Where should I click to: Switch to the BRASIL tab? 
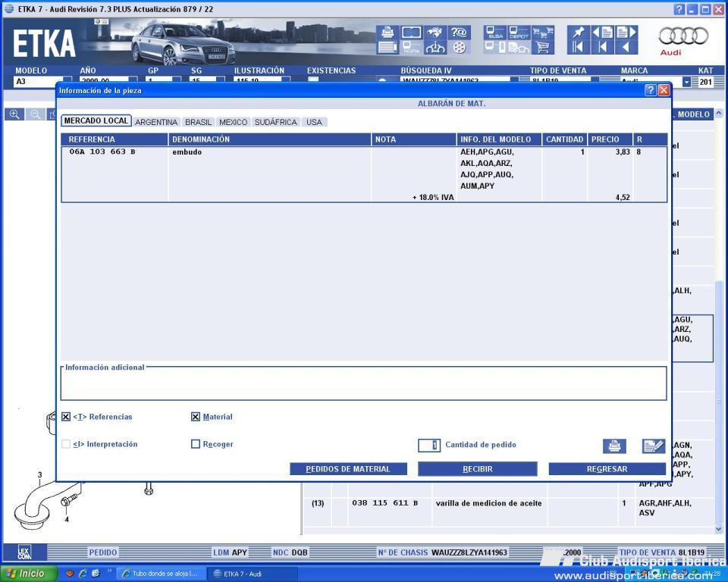198,122
